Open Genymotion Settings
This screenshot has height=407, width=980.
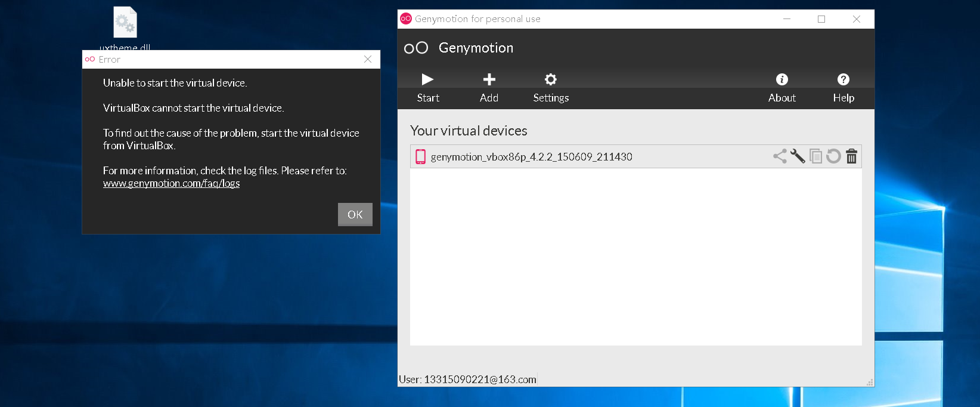[x=551, y=88]
